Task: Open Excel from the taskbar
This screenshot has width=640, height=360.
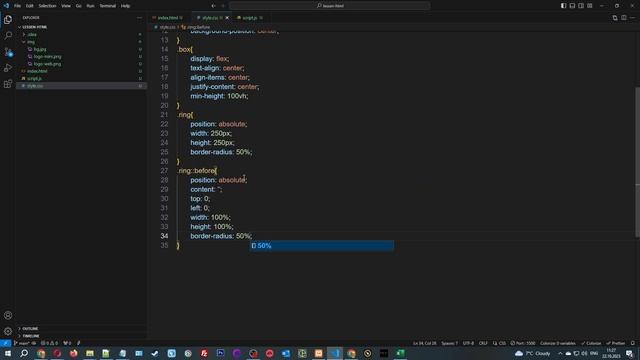Action: point(400,353)
